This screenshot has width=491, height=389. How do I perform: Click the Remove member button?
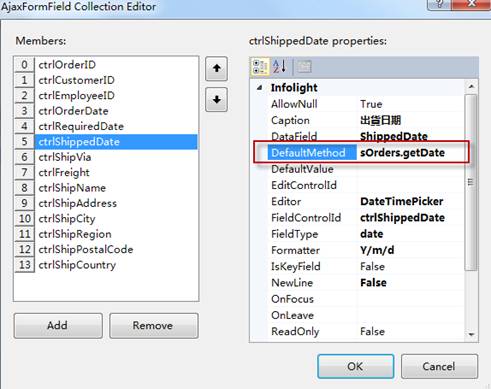coord(154,325)
